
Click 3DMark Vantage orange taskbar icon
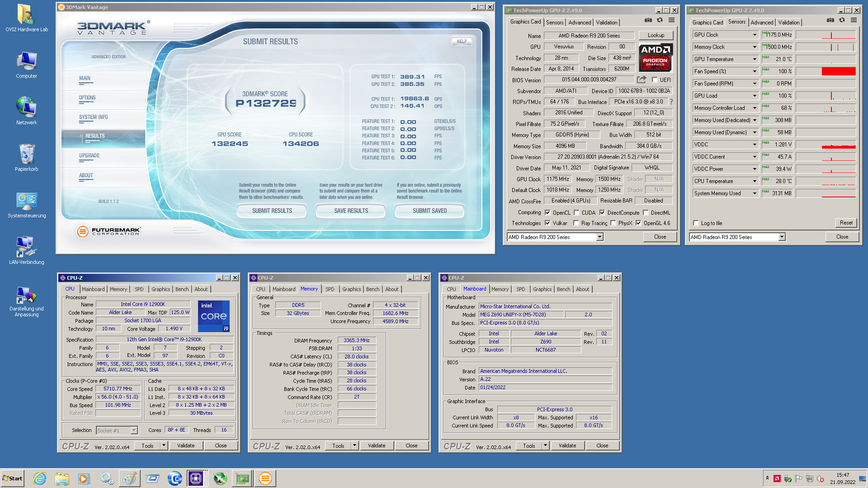pyautogui.click(x=265, y=479)
